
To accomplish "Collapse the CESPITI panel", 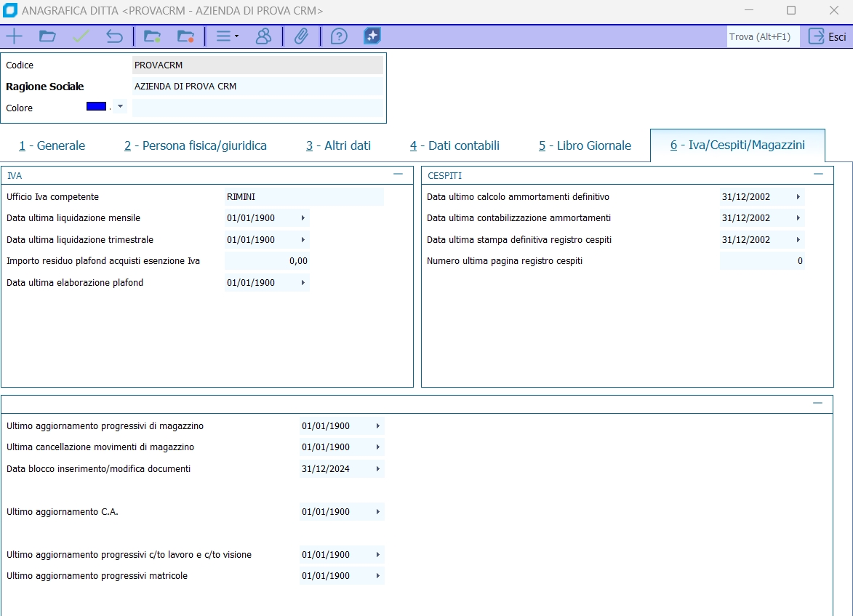I will pos(818,175).
